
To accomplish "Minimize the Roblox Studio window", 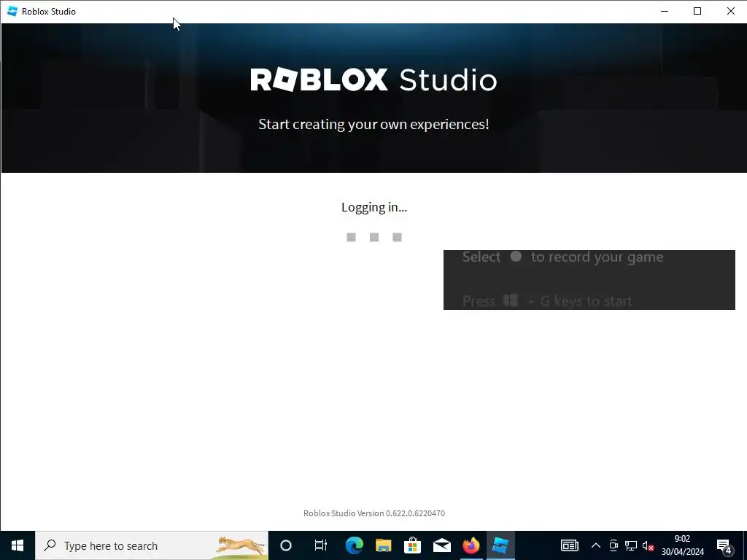I will [x=665, y=11].
